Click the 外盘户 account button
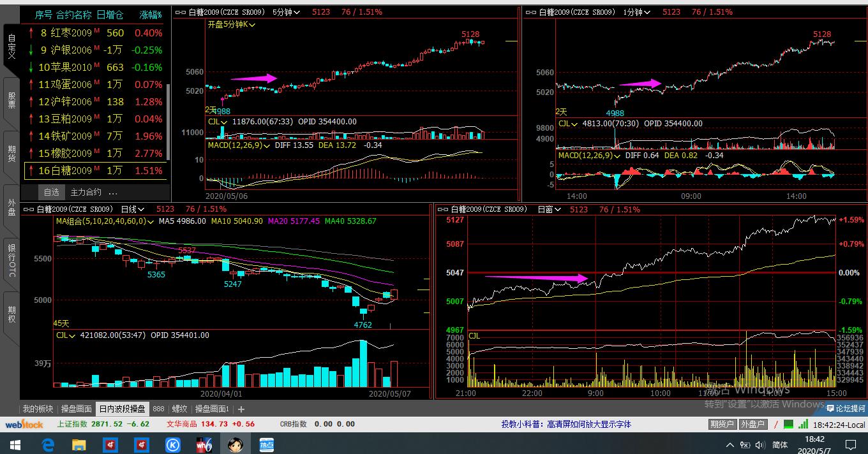The image size is (868, 454). [753, 424]
